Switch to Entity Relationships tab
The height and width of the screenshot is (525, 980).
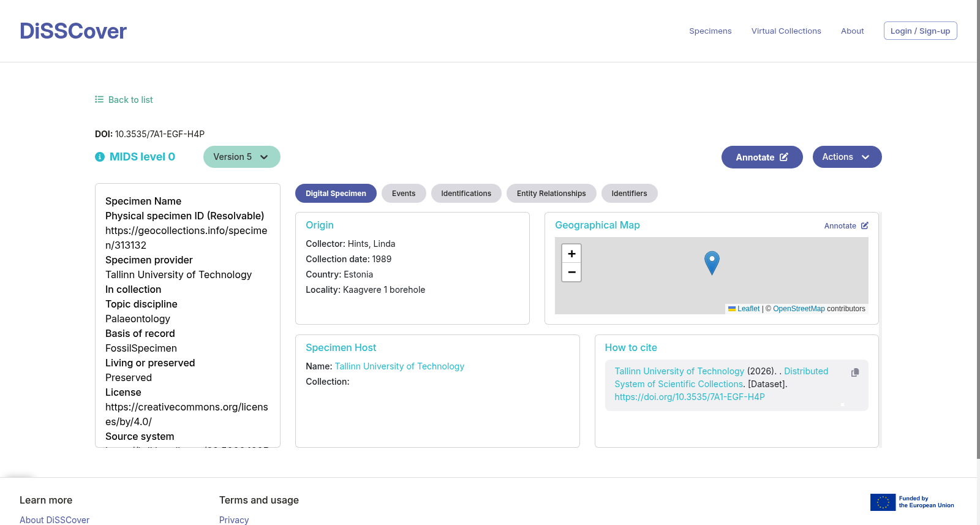click(551, 194)
